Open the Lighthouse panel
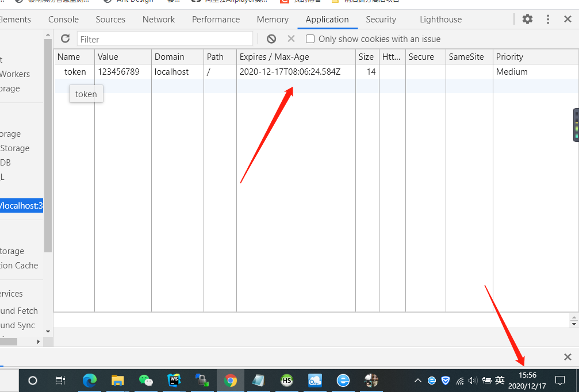Screen dimensions: 579x392 (x=440, y=19)
